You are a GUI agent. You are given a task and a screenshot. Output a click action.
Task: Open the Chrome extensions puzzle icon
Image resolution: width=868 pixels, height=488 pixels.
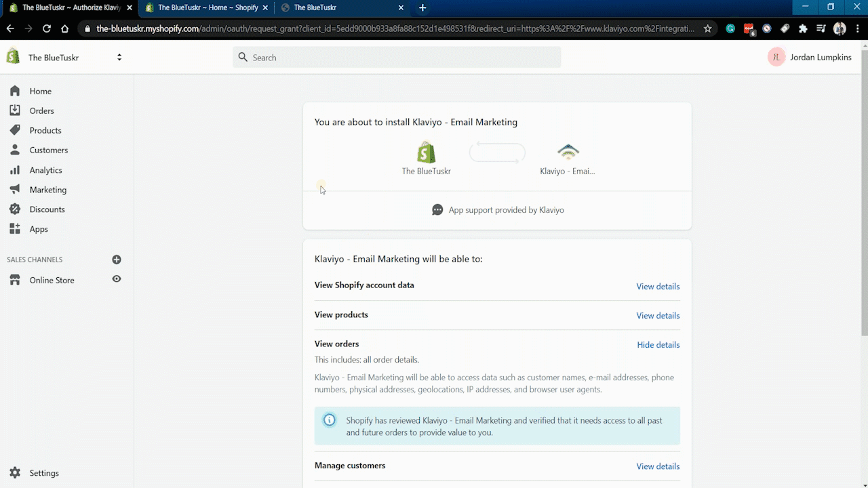click(803, 28)
